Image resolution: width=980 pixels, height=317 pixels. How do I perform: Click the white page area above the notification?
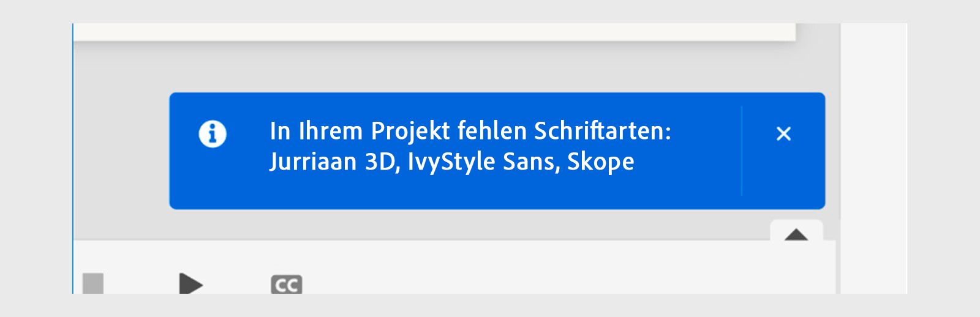429,32
